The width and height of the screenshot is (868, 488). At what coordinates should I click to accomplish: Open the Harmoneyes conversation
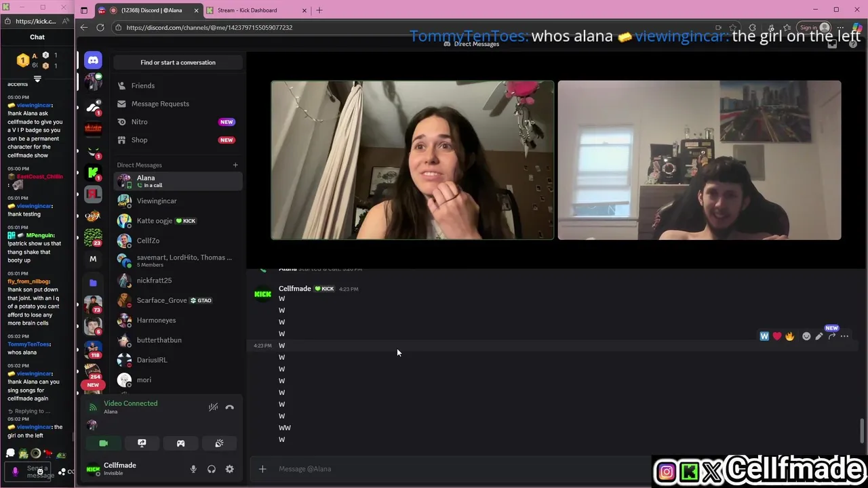(x=178, y=320)
